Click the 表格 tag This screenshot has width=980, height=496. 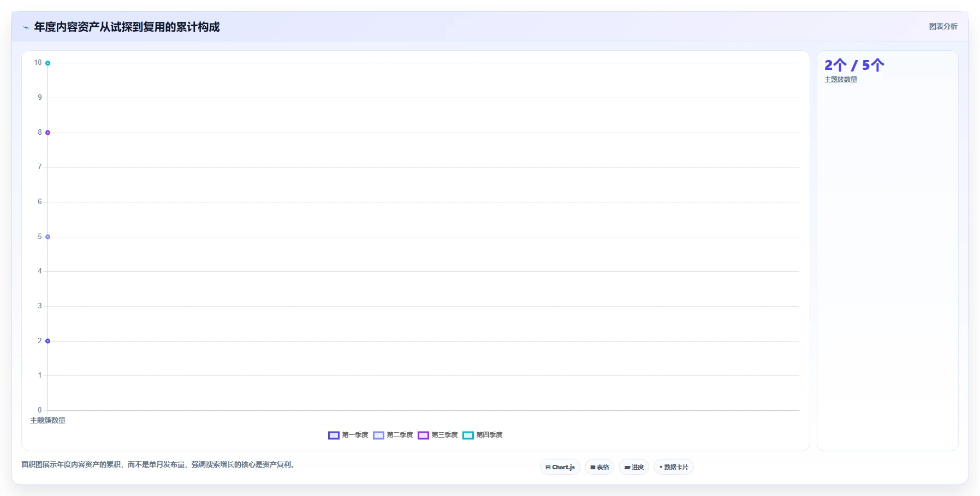click(x=599, y=467)
